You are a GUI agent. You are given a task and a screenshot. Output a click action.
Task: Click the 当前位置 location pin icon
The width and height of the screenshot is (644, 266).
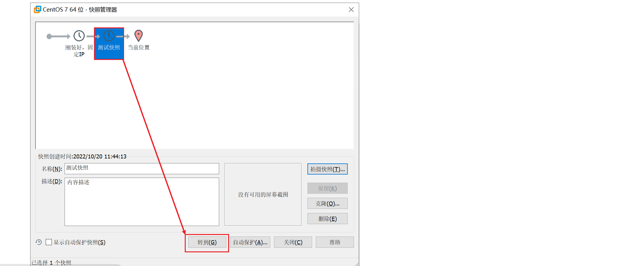[138, 36]
